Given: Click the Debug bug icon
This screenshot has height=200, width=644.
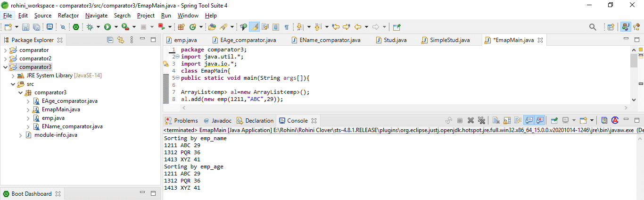Looking at the screenshot, I should click(90, 27).
